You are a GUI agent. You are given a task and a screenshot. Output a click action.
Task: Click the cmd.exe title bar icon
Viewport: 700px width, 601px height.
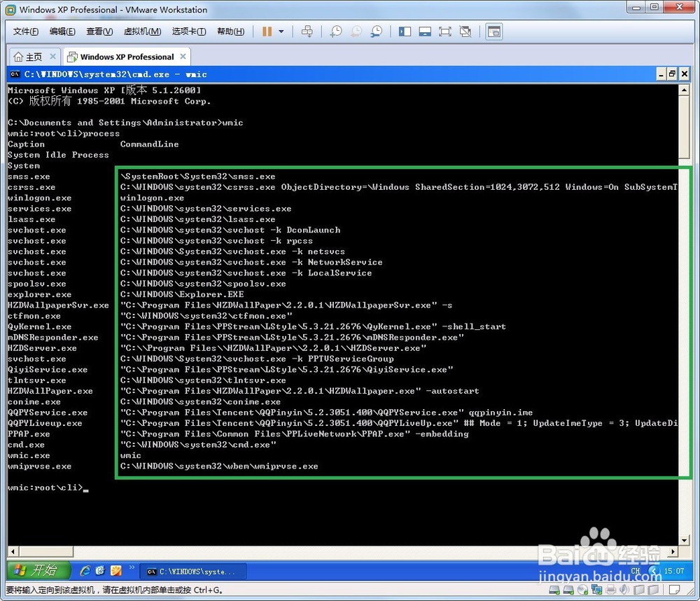pos(15,74)
